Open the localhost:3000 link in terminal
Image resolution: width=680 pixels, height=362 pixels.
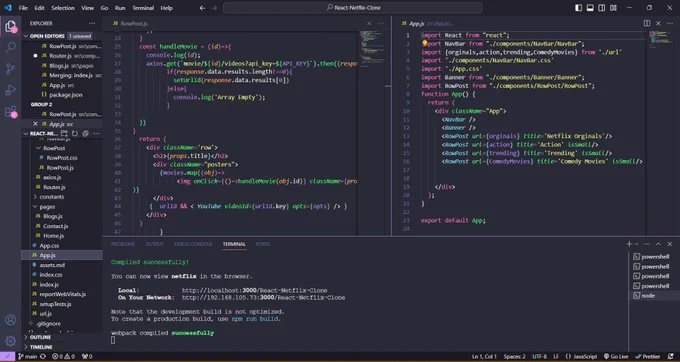255,290
